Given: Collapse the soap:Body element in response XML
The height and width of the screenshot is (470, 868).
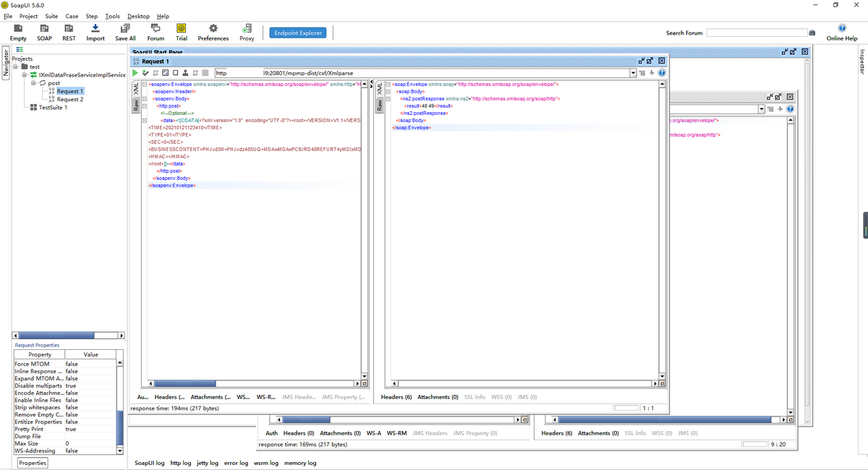Looking at the screenshot, I should (x=388, y=92).
